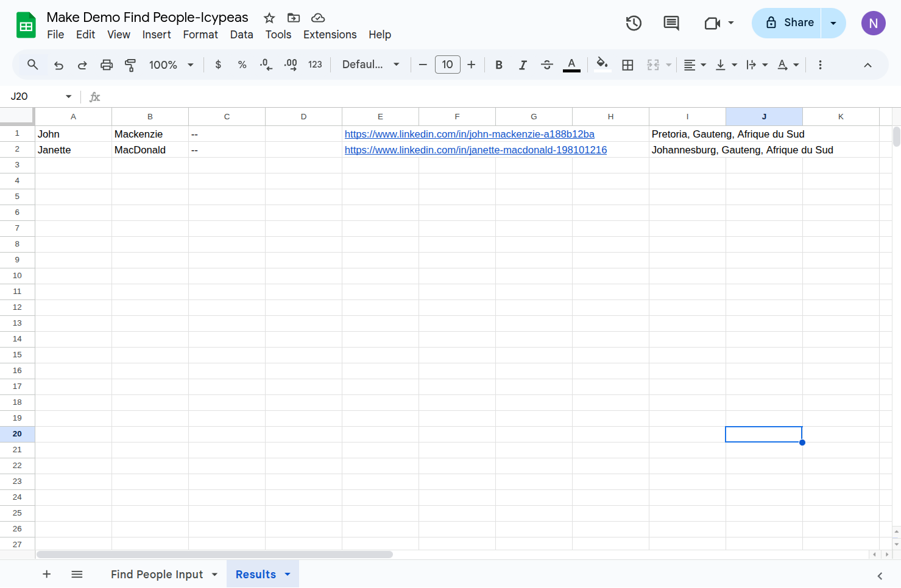Open text wrapping dropdown
This screenshot has width=901, height=588.
757,65
